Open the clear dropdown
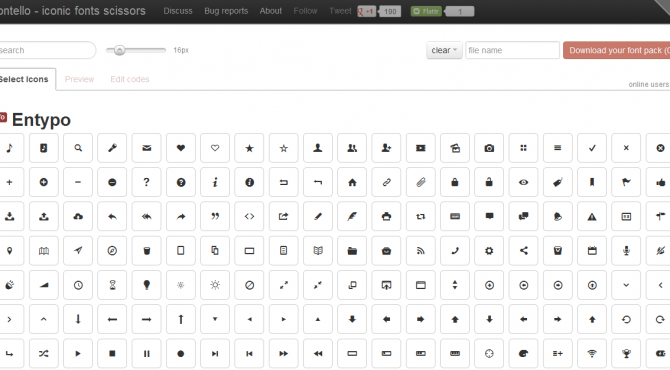The width and height of the screenshot is (670, 370). (444, 50)
